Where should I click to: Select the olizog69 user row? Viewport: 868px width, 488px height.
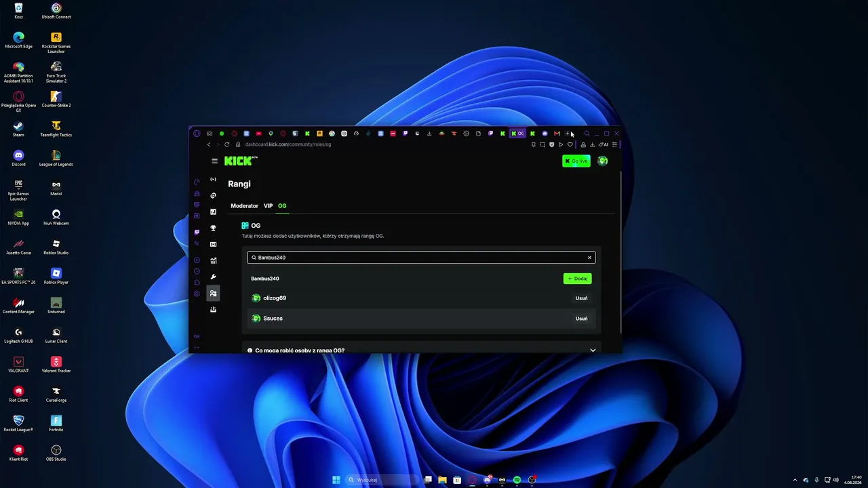click(x=421, y=298)
